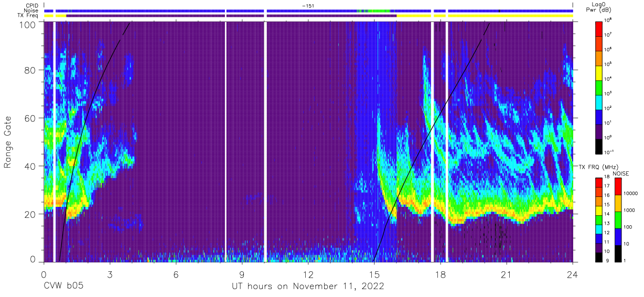This screenshot has width=644, height=297.
Task: Click the '10000' label on NOISE colorbar
Action: click(631, 194)
